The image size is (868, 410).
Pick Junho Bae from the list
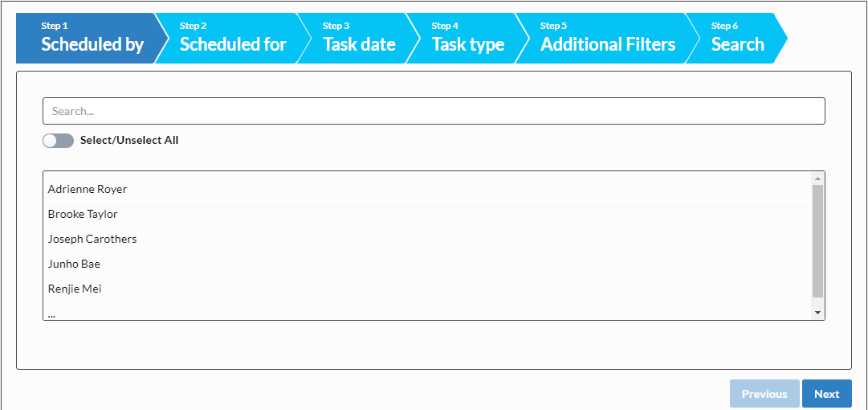click(x=426, y=264)
